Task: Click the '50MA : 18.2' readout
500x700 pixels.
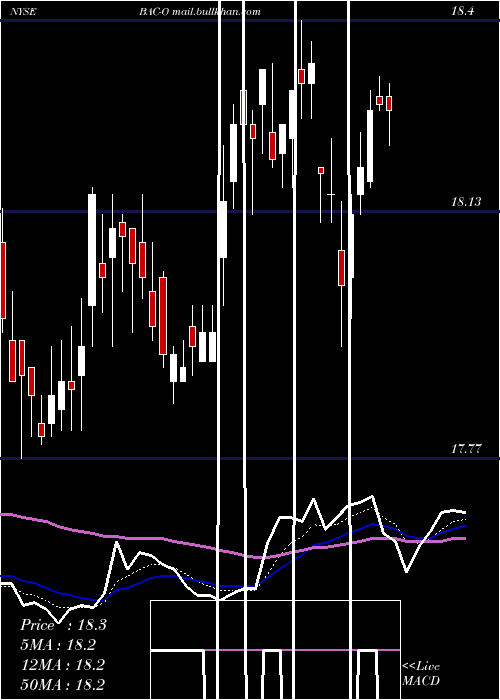Action: (x=63, y=684)
